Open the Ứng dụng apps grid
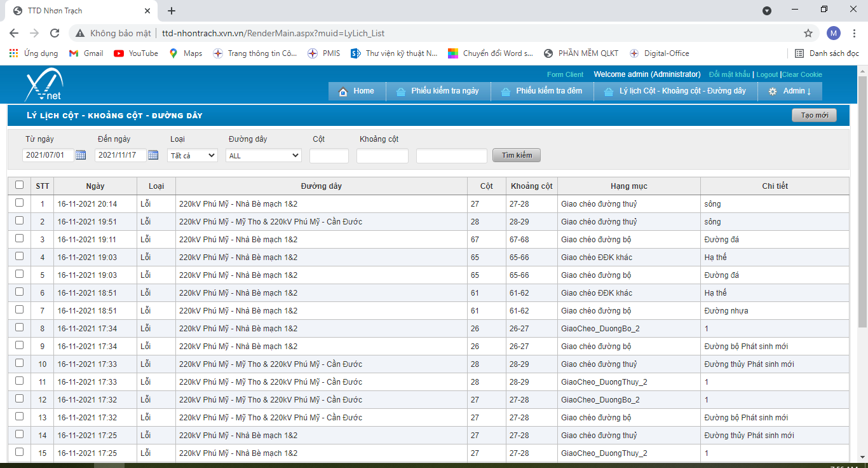 34,53
